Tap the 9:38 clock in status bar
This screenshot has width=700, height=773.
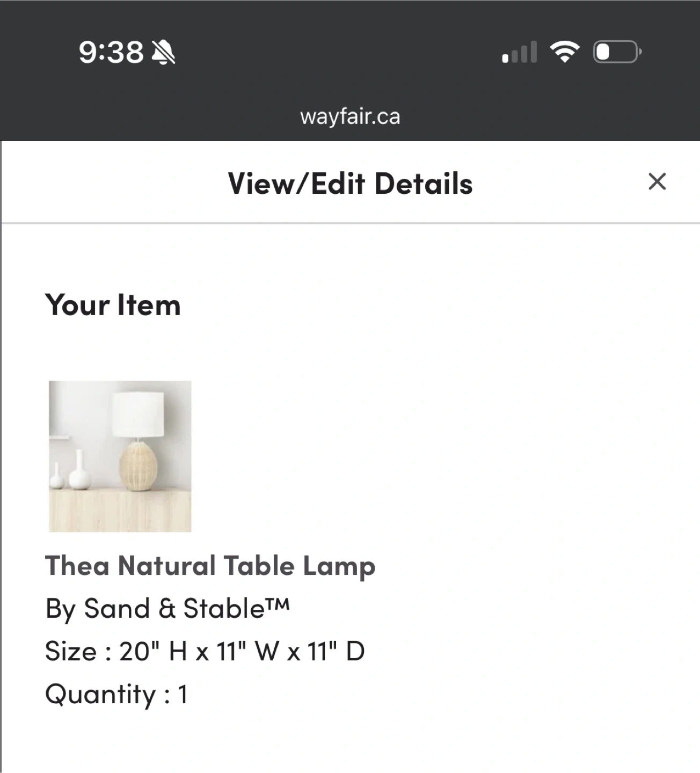[111, 53]
